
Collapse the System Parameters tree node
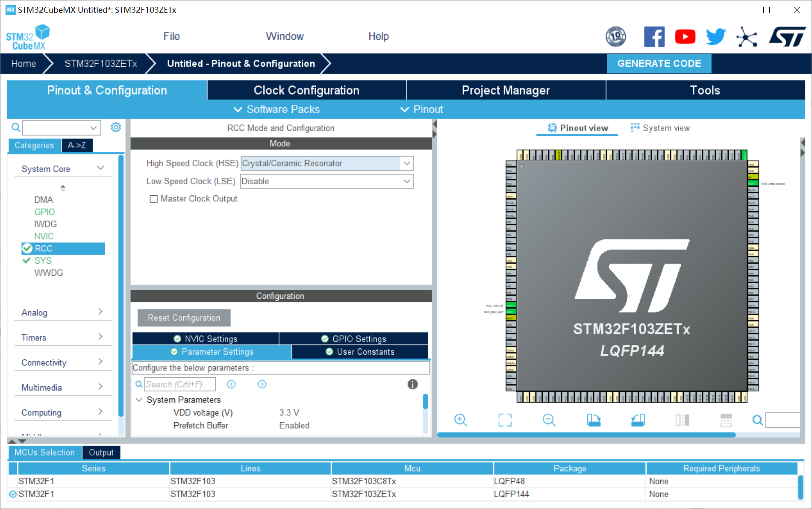tap(139, 400)
